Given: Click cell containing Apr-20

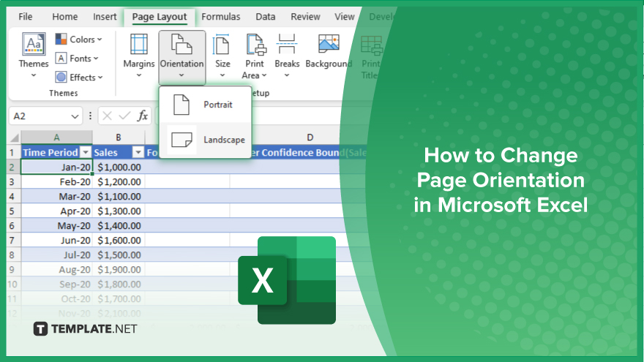Looking at the screenshot, I should (x=56, y=211).
